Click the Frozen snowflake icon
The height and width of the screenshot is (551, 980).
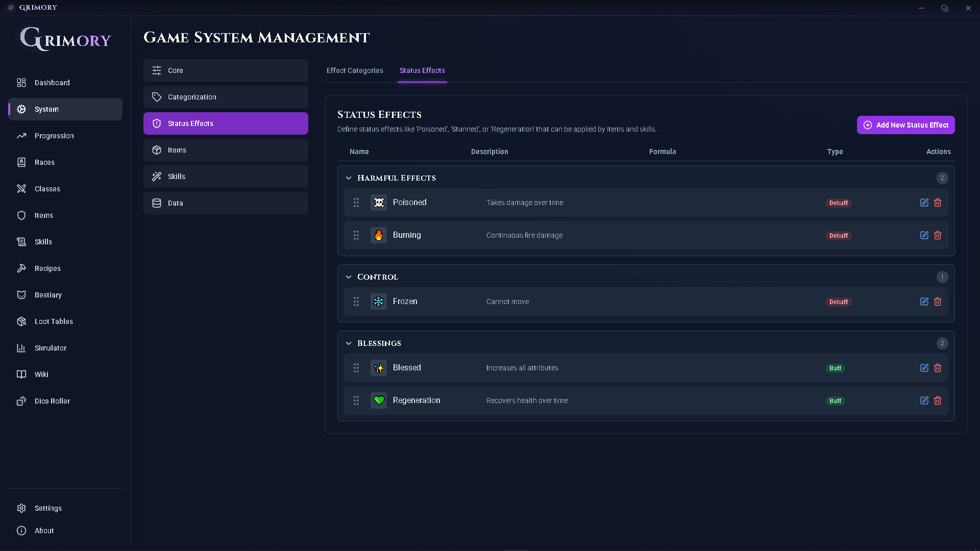[x=378, y=302]
